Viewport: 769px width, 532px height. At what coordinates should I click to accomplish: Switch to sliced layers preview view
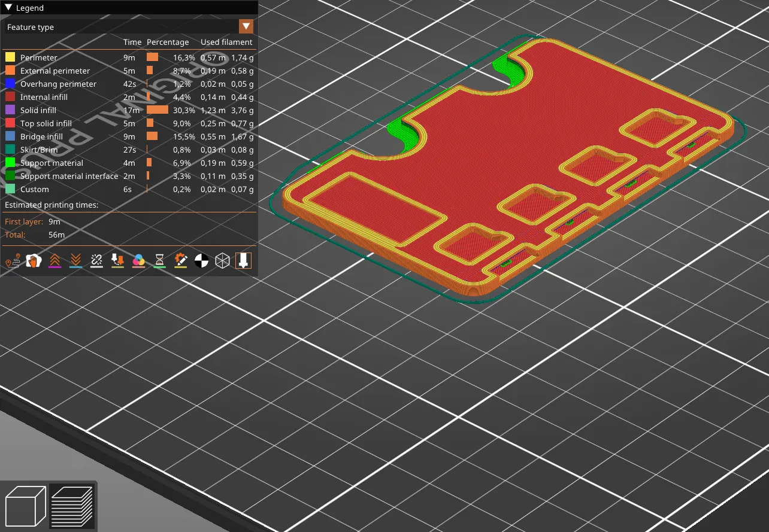point(72,506)
